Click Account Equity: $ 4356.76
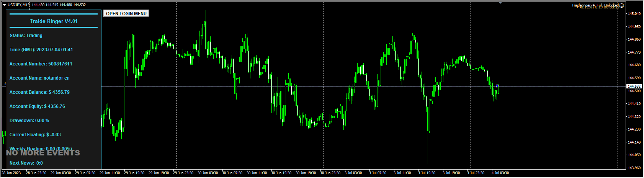The width and height of the screenshot is (644, 178). pos(37,106)
